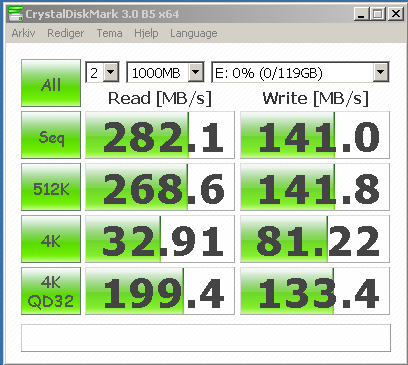Start the Seq benchmark test
The width and height of the screenshot is (408, 365).
(51, 135)
